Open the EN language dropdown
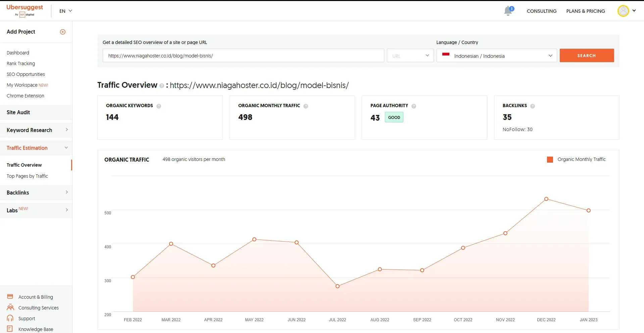This screenshot has height=333, width=644. [x=66, y=11]
